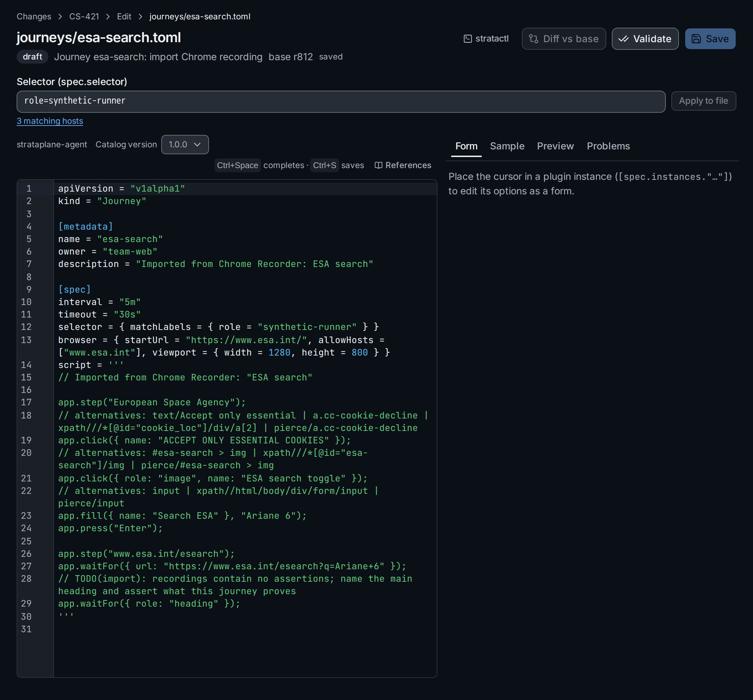This screenshot has height=700, width=753.
Task: Click in the spec.selector input field
Action: 341,101
